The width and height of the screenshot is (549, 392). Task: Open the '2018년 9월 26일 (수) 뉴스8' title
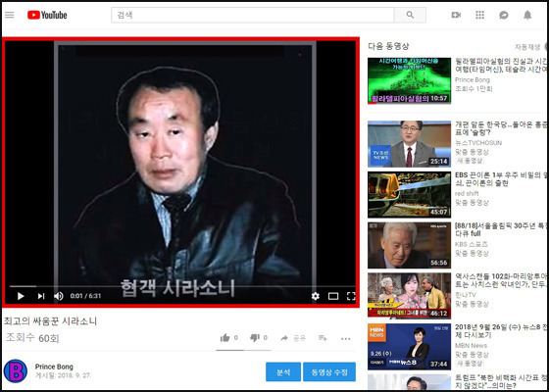coord(501,331)
